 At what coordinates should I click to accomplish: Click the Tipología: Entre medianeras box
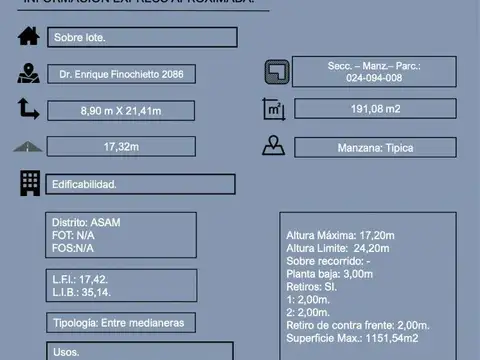121,323
